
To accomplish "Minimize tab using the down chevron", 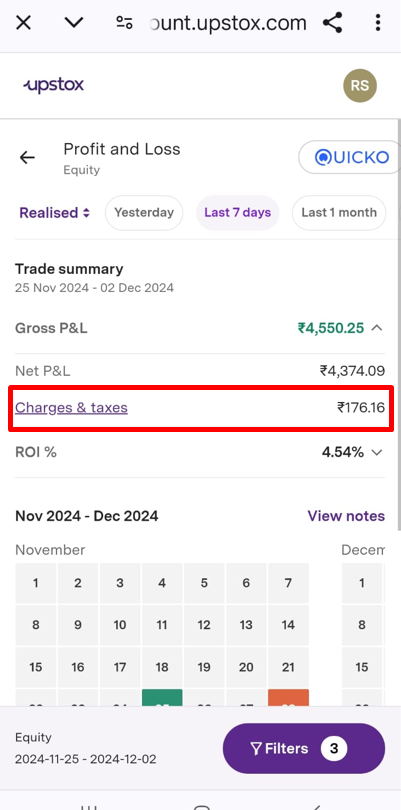I will tap(74, 23).
